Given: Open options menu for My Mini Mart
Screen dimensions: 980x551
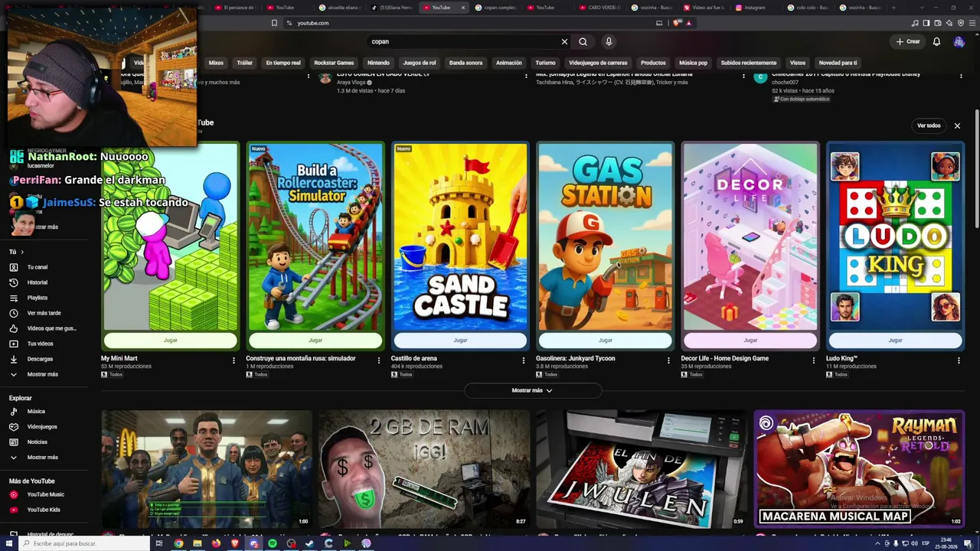Looking at the screenshot, I should [x=234, y=360].
